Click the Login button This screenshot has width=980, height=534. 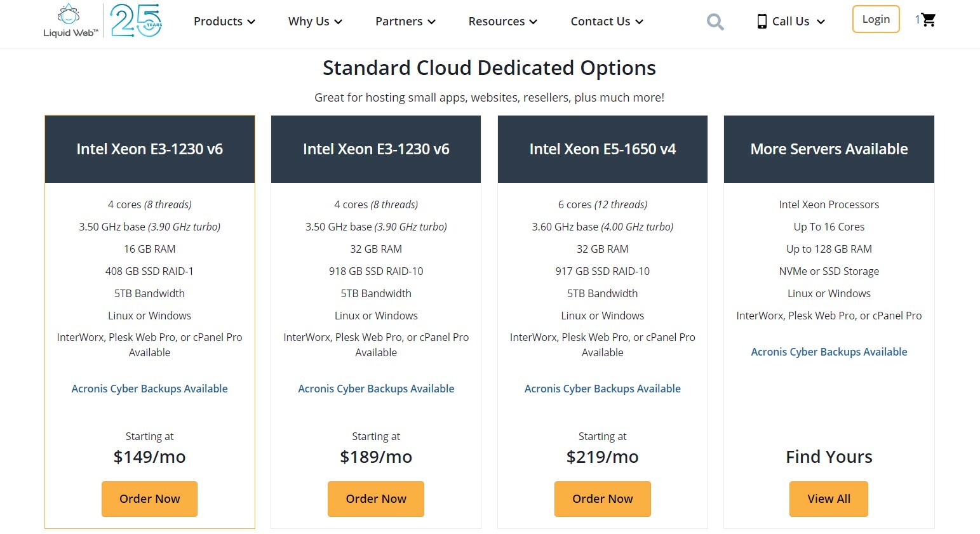(x=875, y=19)
